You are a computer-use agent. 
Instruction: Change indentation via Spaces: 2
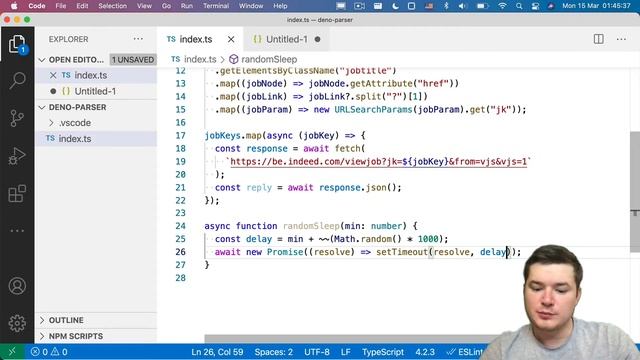pyautogui.click(x=273, y=351)
